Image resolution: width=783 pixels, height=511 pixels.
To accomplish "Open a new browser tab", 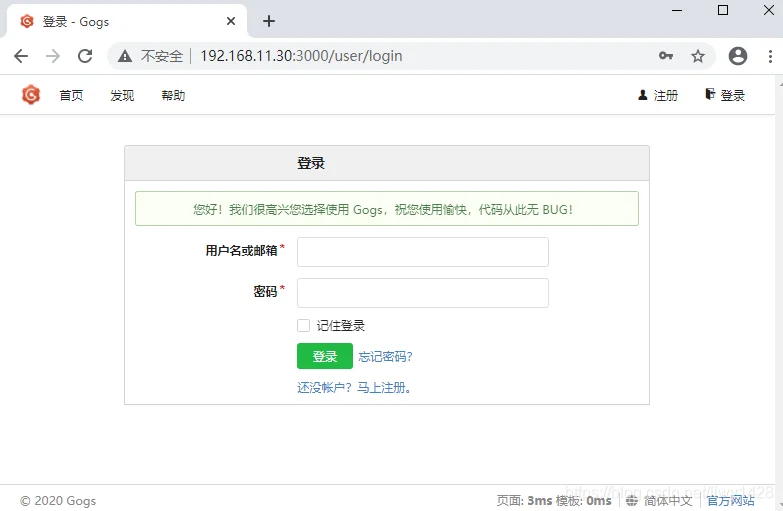I will pos(269,21).
